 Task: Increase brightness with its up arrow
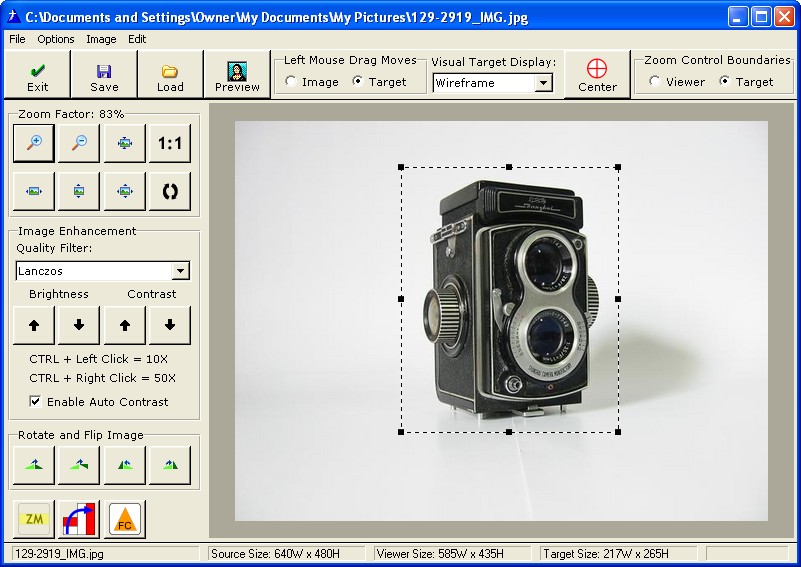pos(34,325)
